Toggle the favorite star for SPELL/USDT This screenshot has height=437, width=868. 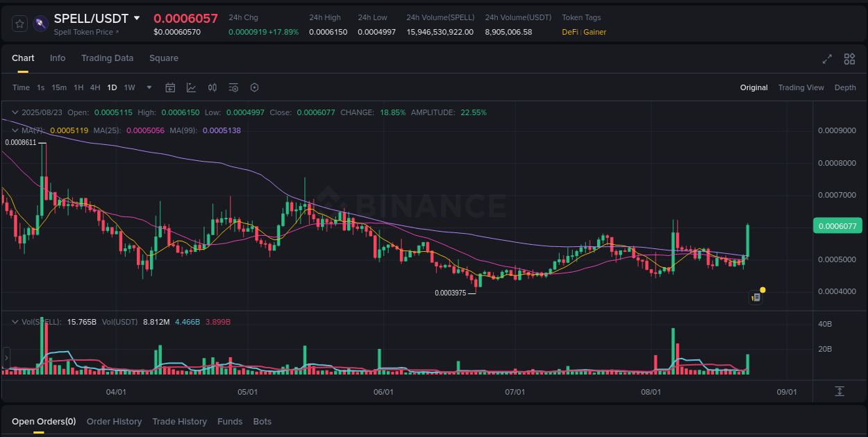(x=19, y=23)
